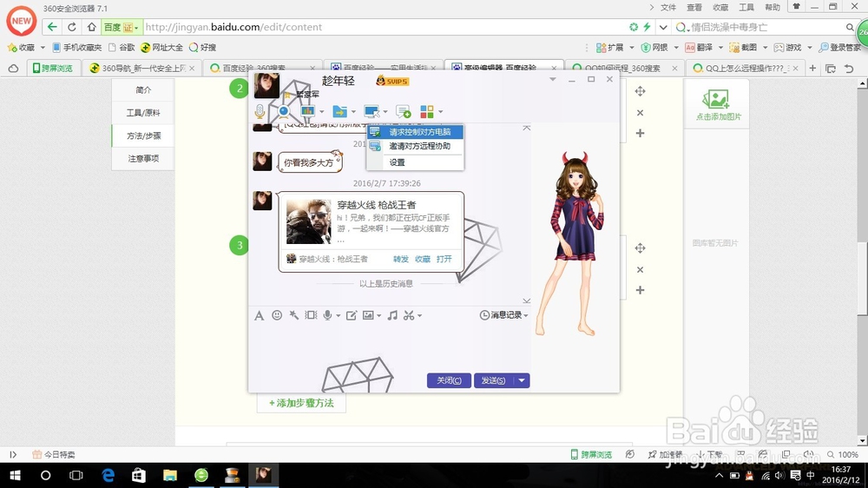Open new browser tab with plus icon
The width and height of the screenshot is (868, 488).
pyautogui.click(x=812, y=68)
